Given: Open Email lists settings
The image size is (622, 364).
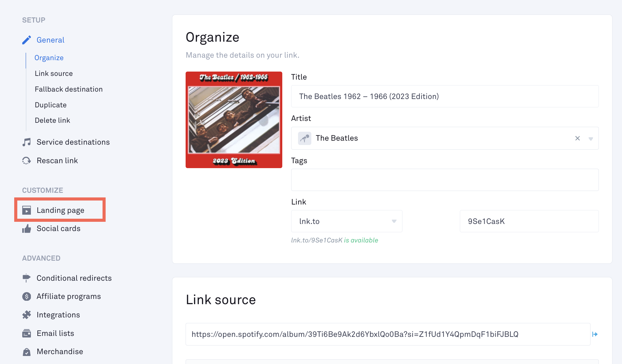Looking at the screenshot, I should coord(55,333).
